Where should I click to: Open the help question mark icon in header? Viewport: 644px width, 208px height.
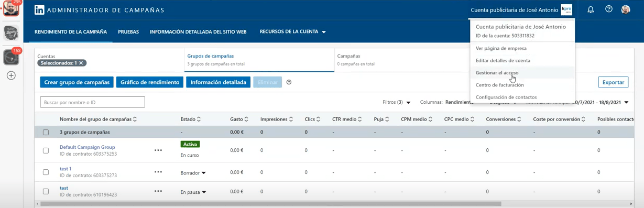click(x=608, y=9)
